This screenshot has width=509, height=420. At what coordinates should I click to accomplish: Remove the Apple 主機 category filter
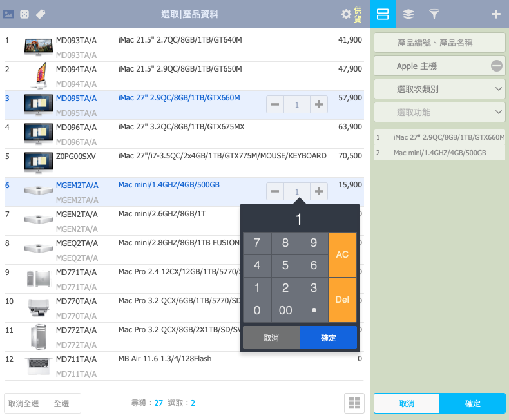496,66
